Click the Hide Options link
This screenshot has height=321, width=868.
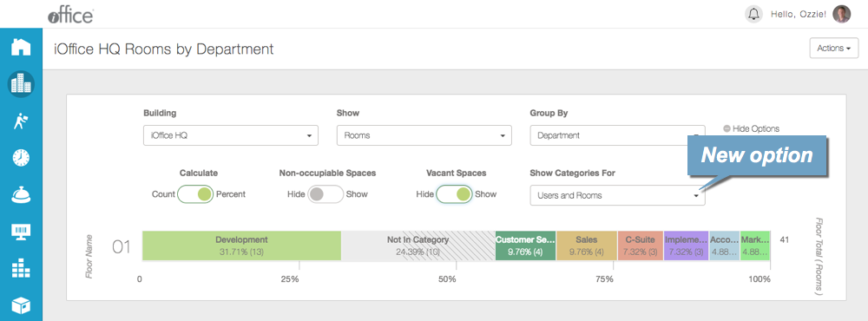click(x=751, y=128)
